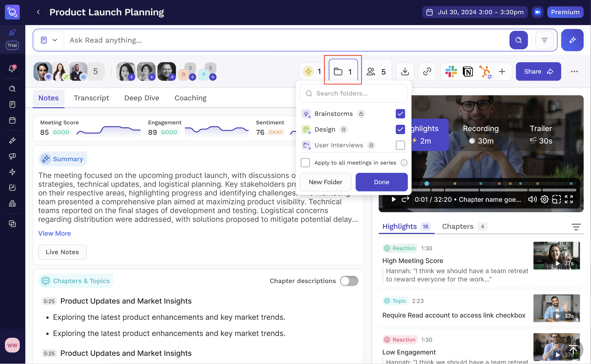Click the download icon button

click(x=405, y=71)
